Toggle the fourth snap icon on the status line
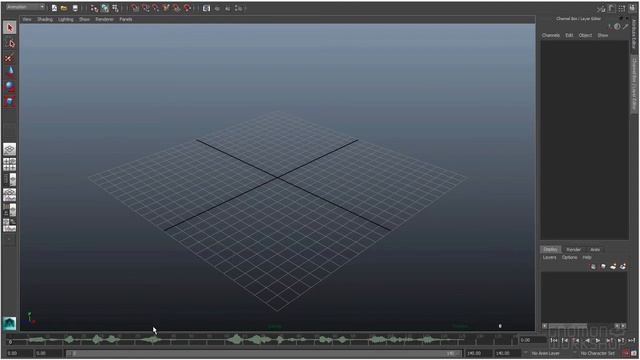This screenshot has height=360, width=640. 166,8
